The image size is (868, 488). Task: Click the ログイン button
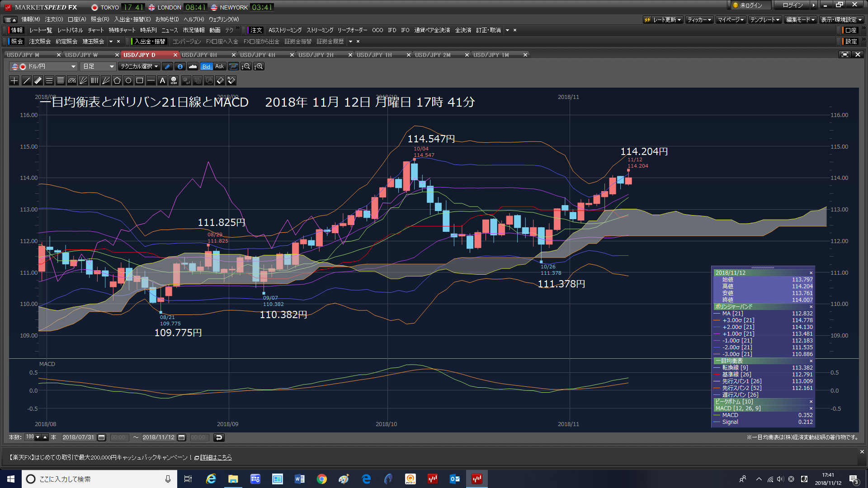pos(793,5)
